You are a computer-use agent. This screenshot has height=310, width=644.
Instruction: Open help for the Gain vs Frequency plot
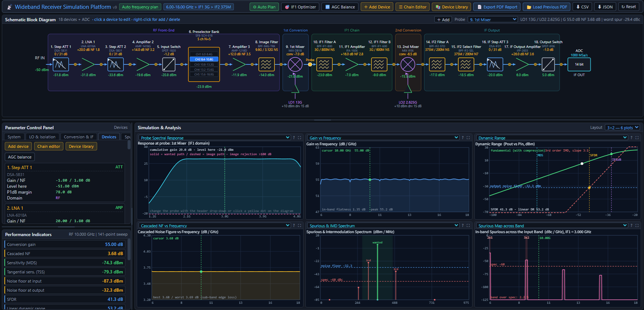(463, 138)
